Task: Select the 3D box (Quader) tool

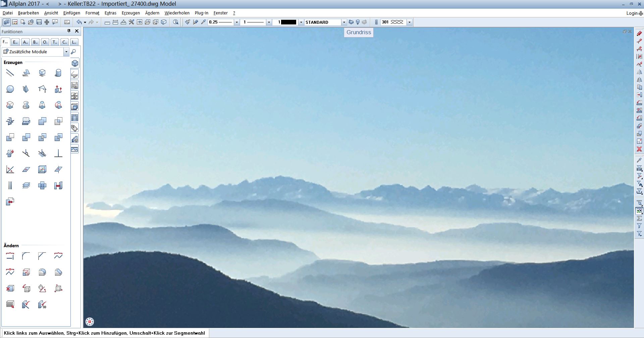Action: [42, 73]
